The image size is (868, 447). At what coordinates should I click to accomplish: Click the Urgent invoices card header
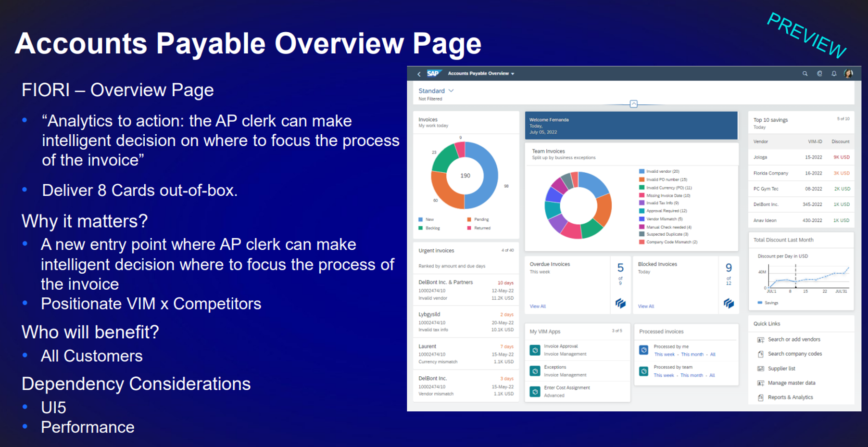point(465,257)
